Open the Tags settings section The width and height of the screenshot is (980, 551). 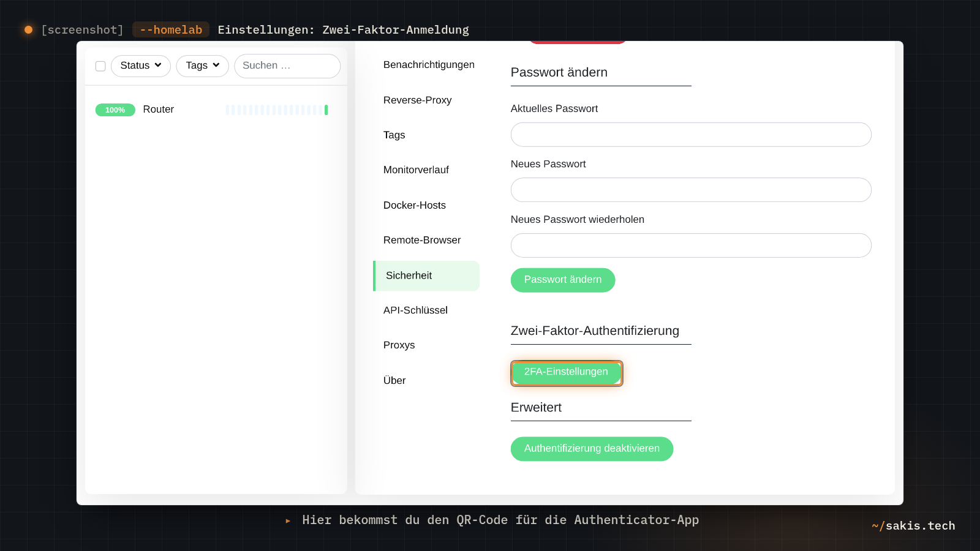[x=426, y=135]
